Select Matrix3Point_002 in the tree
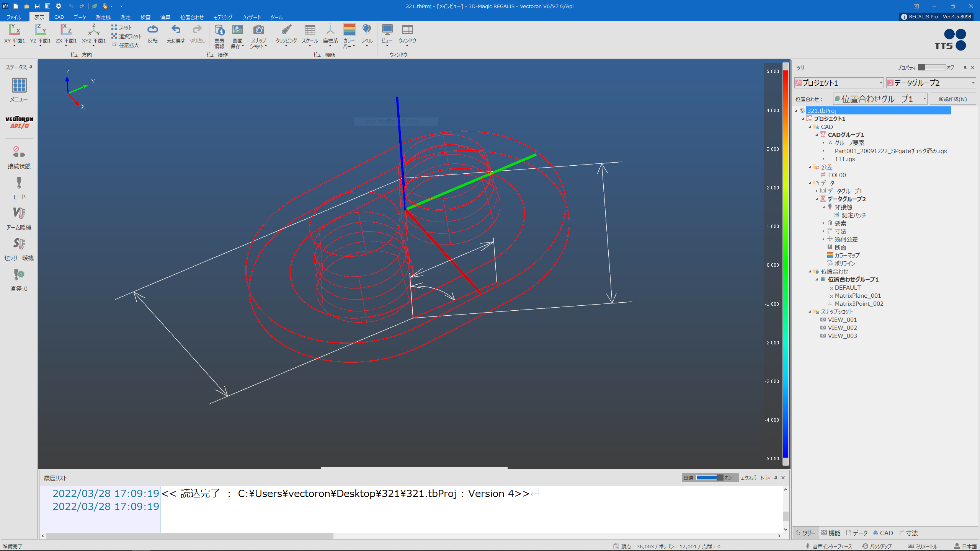980x551 pixels. (859, 303)
